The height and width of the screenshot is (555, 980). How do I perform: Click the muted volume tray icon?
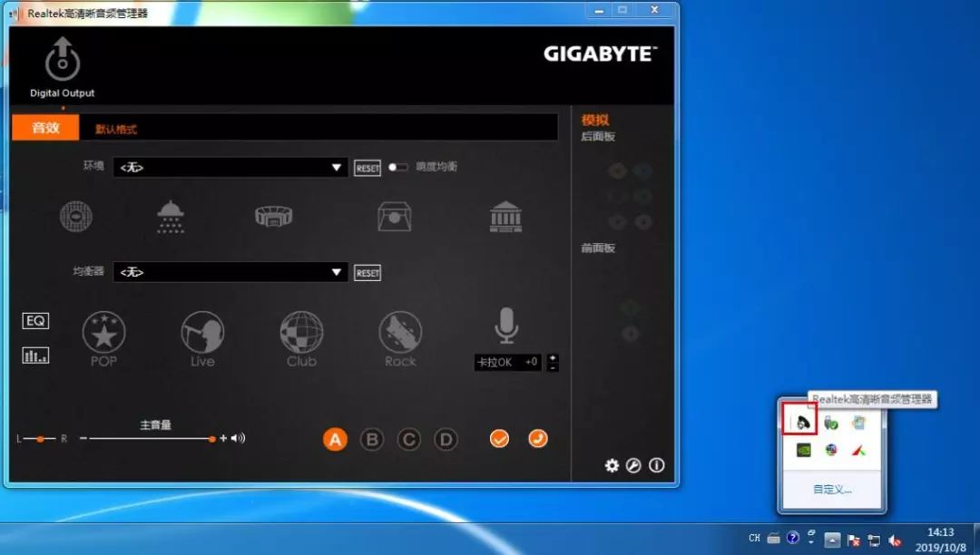coord(895,540)
